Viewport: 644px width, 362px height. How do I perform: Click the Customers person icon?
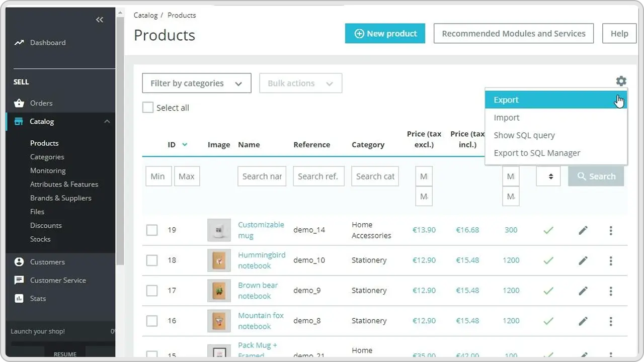(x=19, y=262)
